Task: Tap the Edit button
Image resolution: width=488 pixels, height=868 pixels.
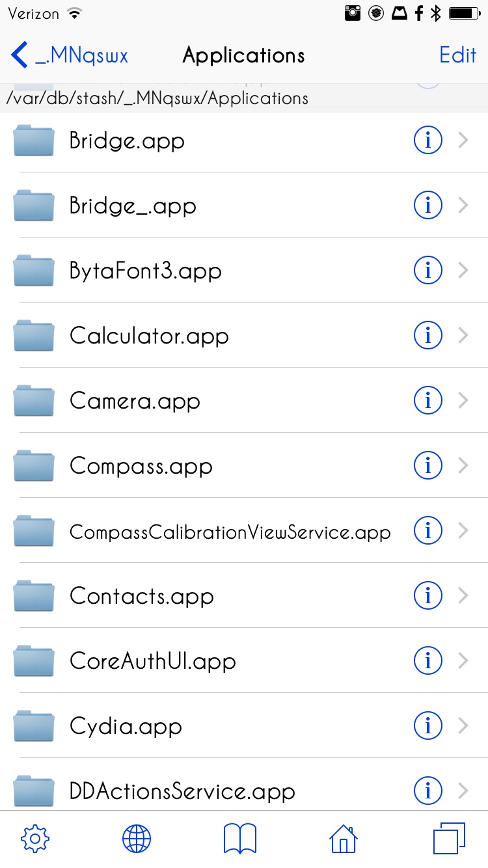Action: (x=458, y=55)
